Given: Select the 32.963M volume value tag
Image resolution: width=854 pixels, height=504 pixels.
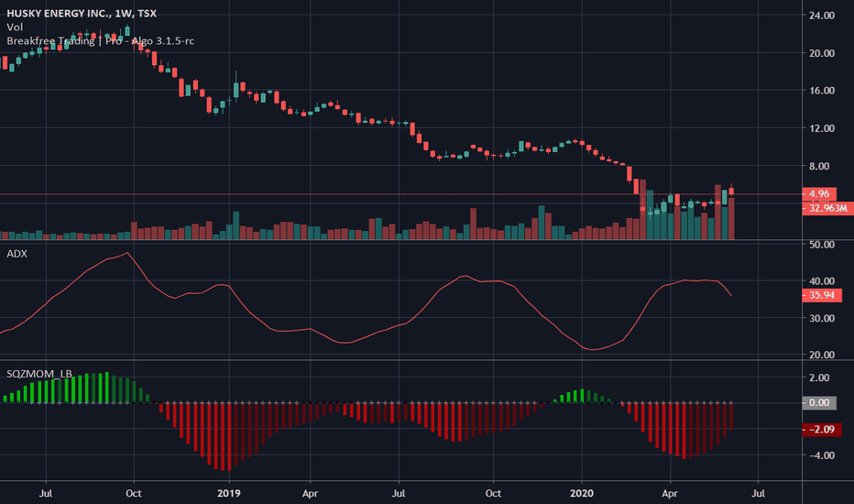Looking at the screenshot, I should [827, 208].
